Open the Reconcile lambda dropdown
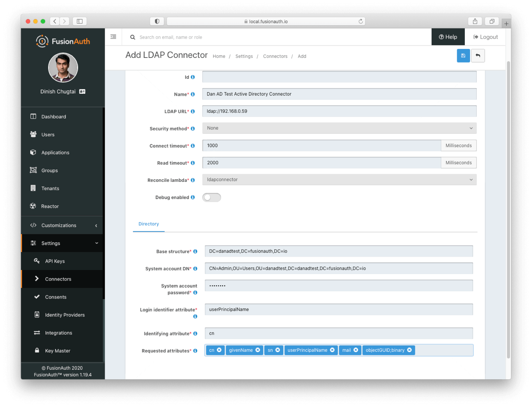This screenshot has width=532, height=407. (x=339, y=180)
